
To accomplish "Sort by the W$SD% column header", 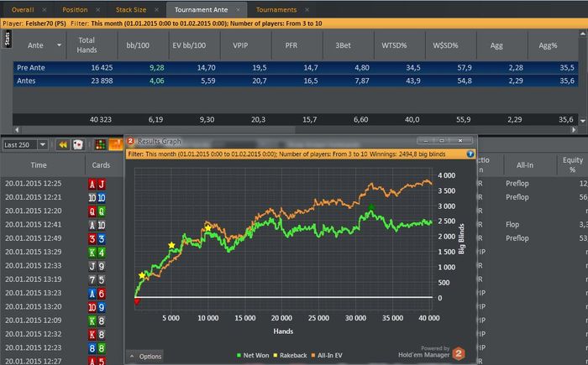I will tap(445, 45).
